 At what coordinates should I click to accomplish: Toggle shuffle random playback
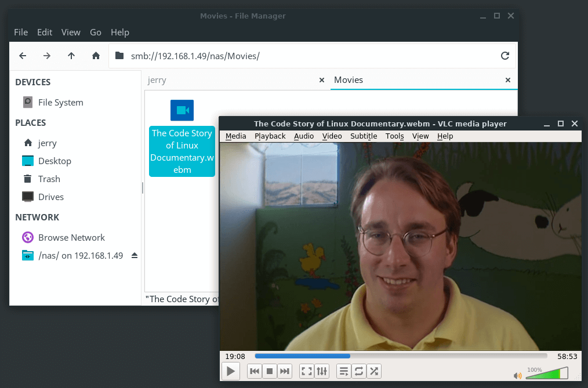[x=374, y=371]
